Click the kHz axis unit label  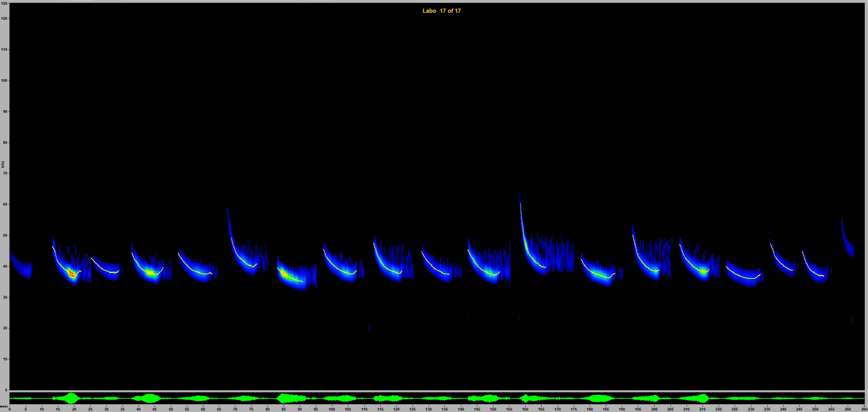point(3,164)
